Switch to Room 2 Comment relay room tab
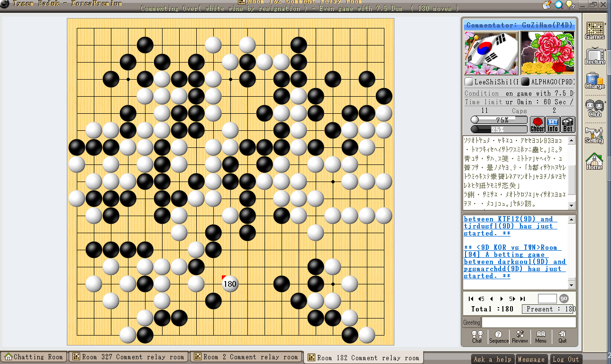Screen dimensions: 611x364 click(x=246, y=357)
